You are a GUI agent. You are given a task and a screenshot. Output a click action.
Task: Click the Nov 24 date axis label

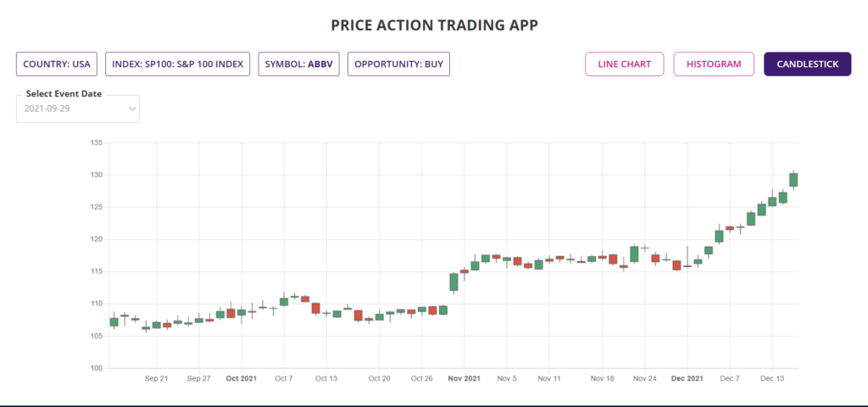pos(645,378)
